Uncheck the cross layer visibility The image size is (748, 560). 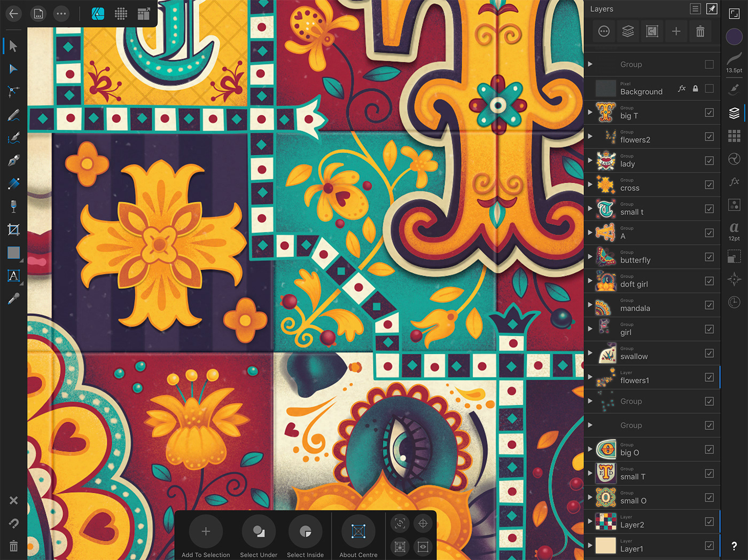709,185
